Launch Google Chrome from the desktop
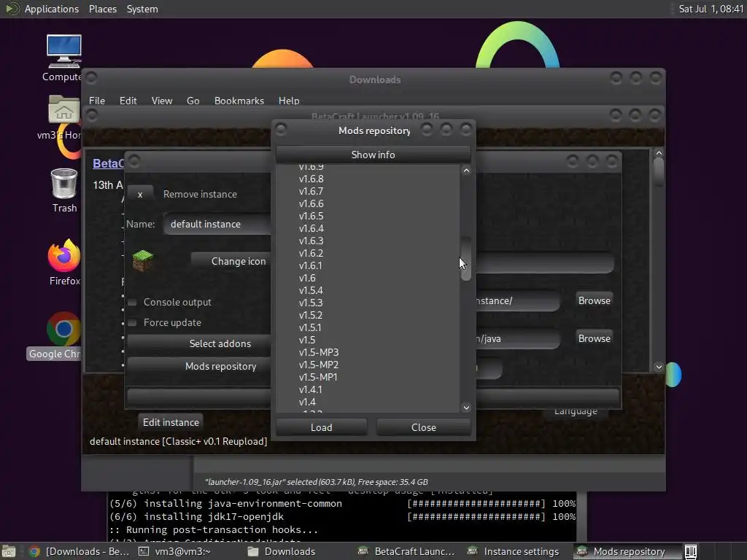 (x=63, y=329)
